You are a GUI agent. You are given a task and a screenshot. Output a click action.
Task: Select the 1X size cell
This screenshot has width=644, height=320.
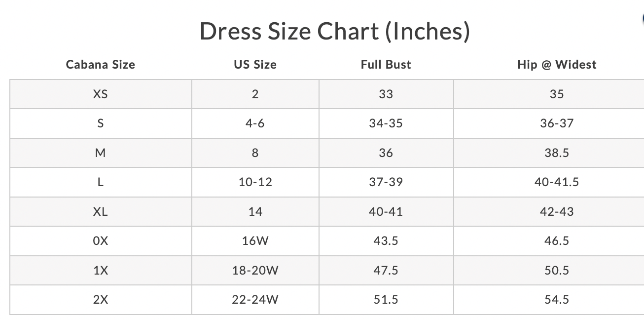(x=101, y=271)
